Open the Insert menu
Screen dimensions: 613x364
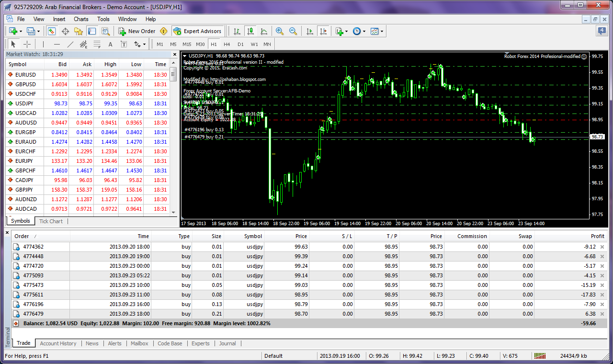click(59, 19)
